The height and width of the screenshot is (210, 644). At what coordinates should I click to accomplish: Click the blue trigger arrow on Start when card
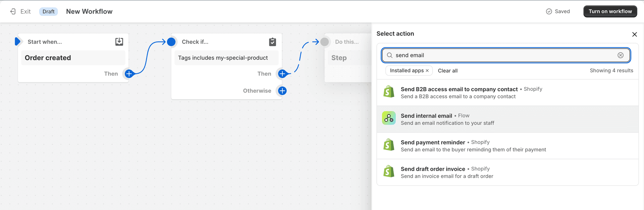click(x=17, y=42)
